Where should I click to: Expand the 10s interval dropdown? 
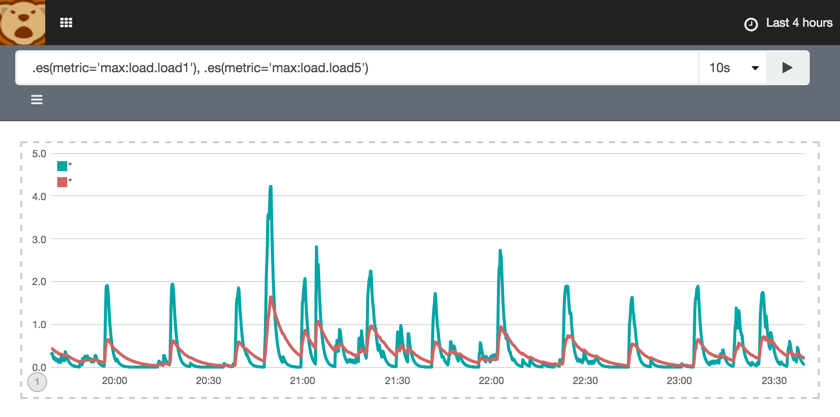733,68
